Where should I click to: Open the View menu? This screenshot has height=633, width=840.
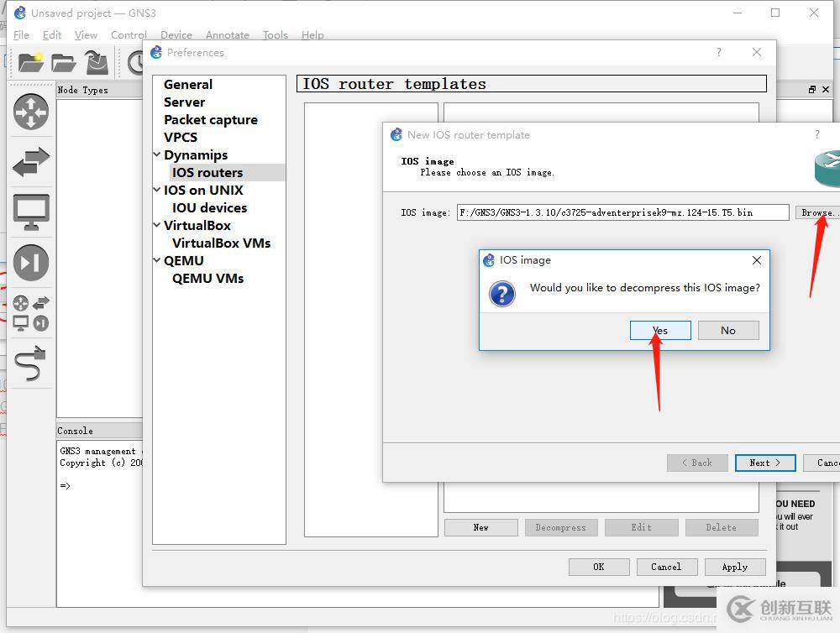pos(86,34)
